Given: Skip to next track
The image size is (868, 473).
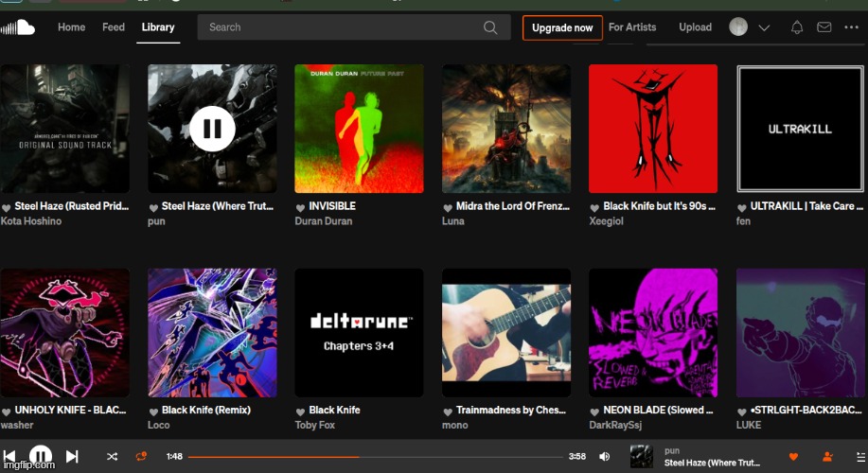Looking at the screenshot, I should pyautogui.click(x=72, y=456).
